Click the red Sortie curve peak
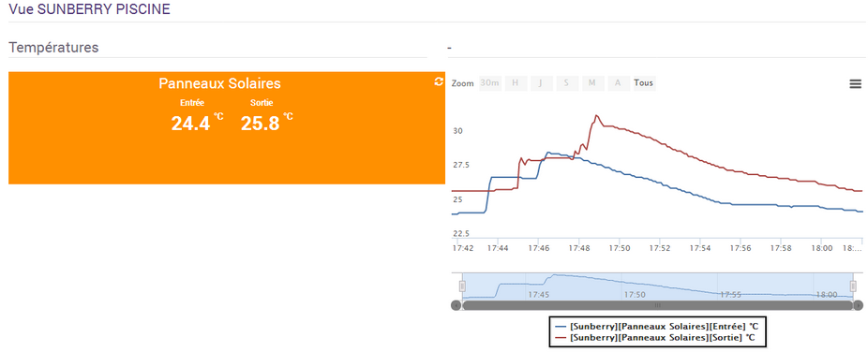Screen dimensions: 868x352 (x=596, y=115)
